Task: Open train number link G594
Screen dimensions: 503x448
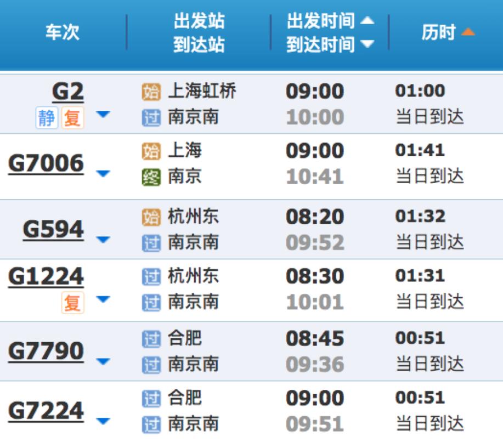Action: 53,230
